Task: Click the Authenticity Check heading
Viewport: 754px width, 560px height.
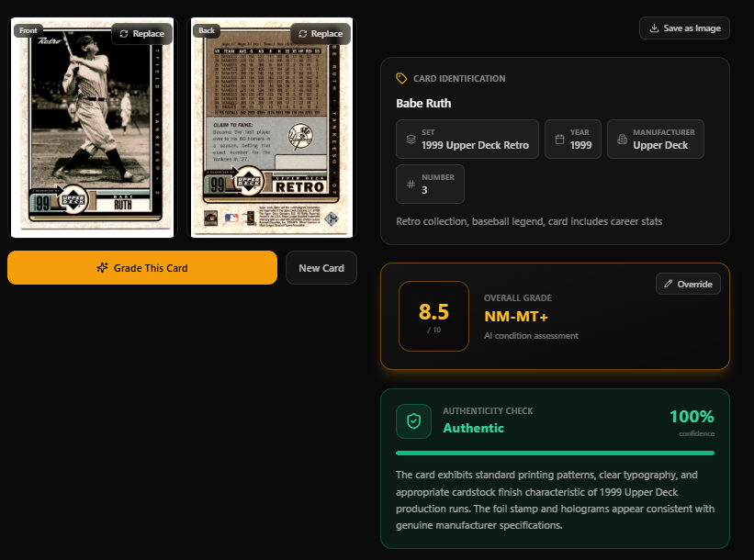Action: [x=488, y=411]
